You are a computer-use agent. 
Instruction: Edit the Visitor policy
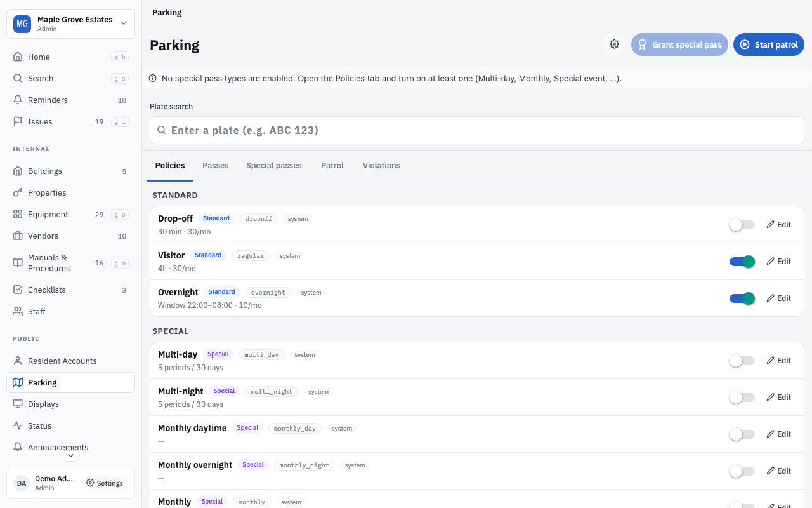pyautogui.click(x=779, y=261)
